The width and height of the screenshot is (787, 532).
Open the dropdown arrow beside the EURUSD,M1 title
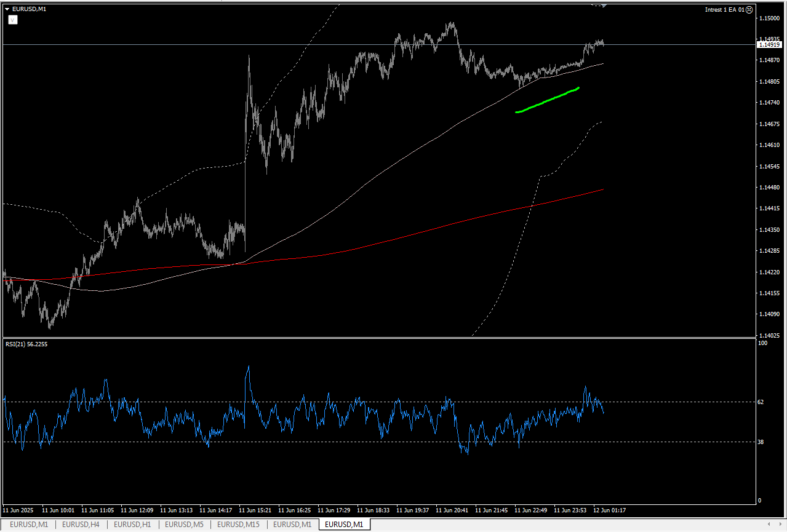(7, 9)
